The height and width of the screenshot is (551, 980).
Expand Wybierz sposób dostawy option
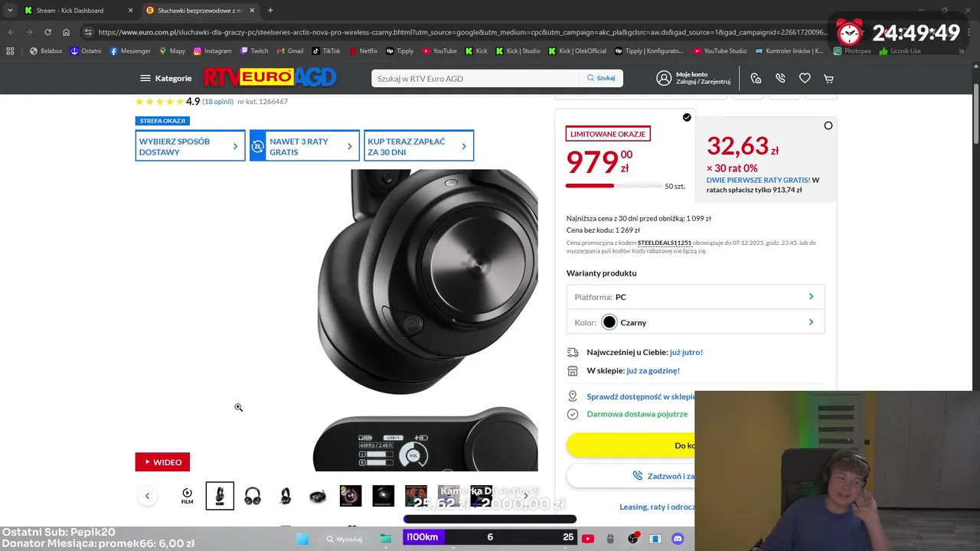click(x=190, y=146)
